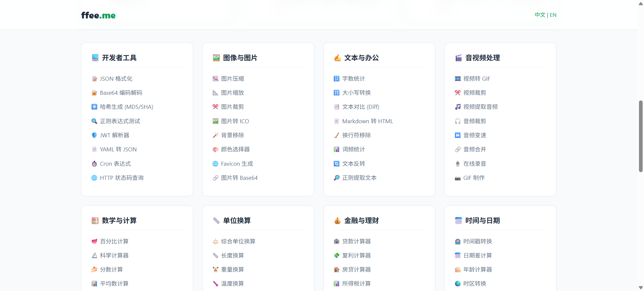Click the bank icon next to 贷款计算器
This screenshot has height=291, width=644.
pyautogui.click(x=337, y=241)
